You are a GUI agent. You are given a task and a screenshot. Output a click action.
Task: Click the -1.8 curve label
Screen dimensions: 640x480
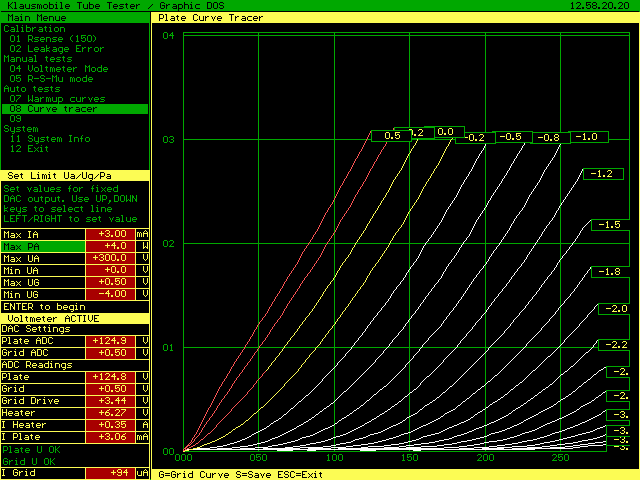610,272
